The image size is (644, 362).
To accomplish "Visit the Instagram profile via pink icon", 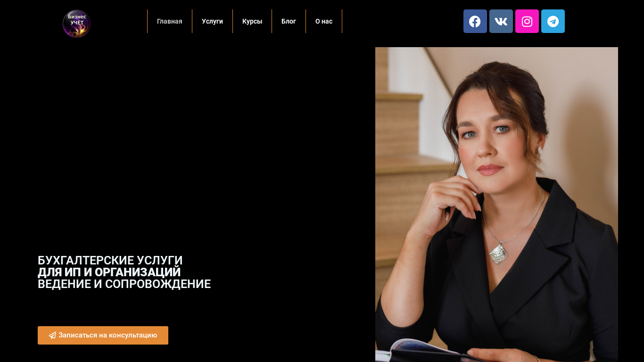I will click(527, 21).
